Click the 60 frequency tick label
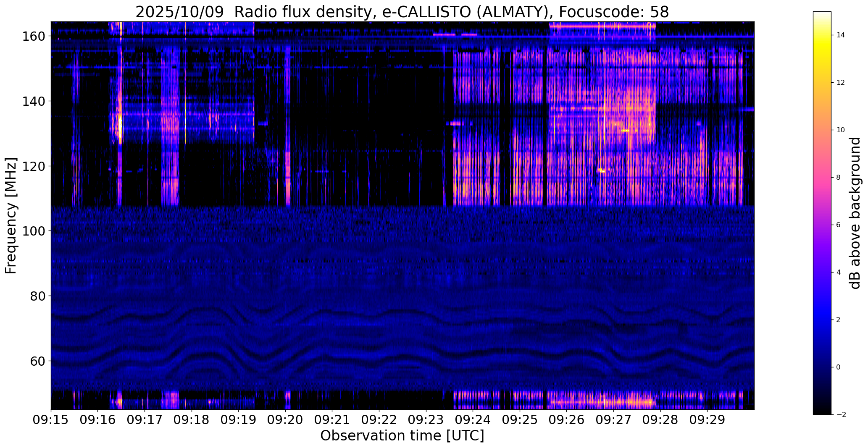This screenshot has height=448, width=868. click(39, 361)
